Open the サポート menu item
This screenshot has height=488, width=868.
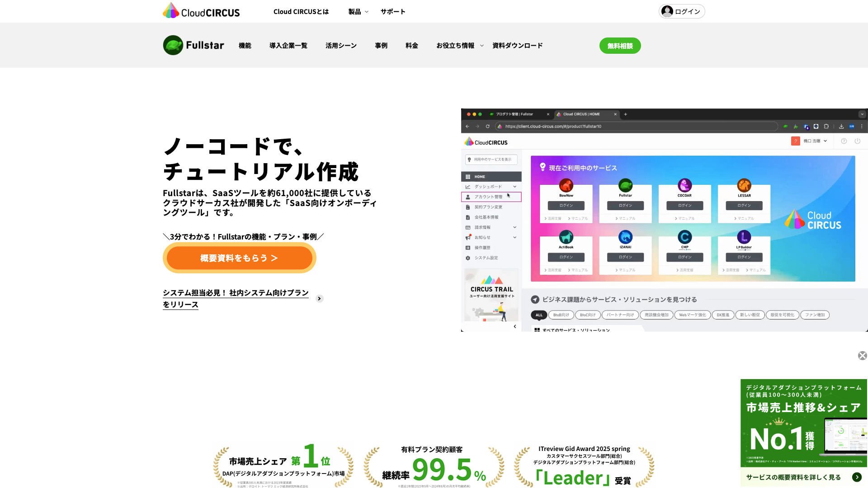point(393,12)
